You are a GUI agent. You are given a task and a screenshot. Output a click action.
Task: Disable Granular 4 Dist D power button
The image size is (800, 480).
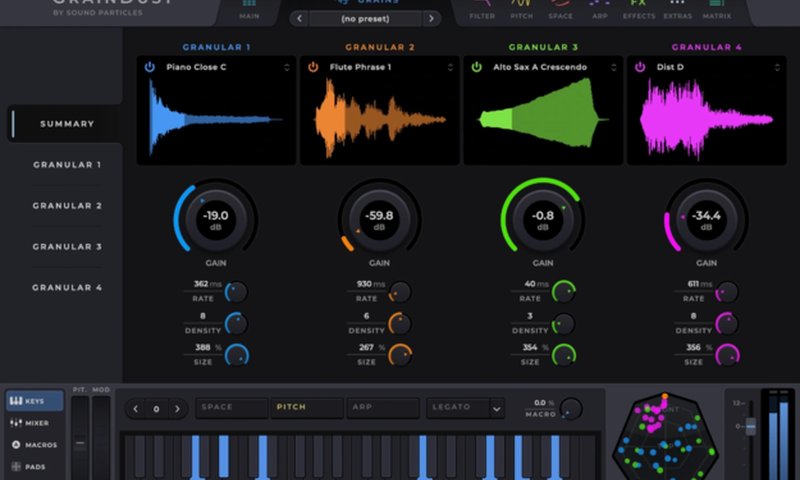pos(640,67)
